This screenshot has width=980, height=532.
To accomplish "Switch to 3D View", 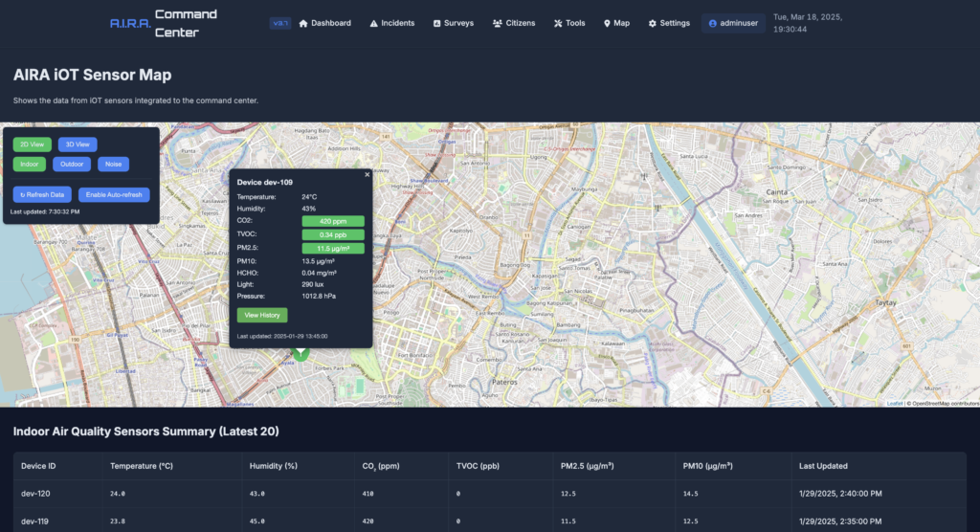I will 78,144.
